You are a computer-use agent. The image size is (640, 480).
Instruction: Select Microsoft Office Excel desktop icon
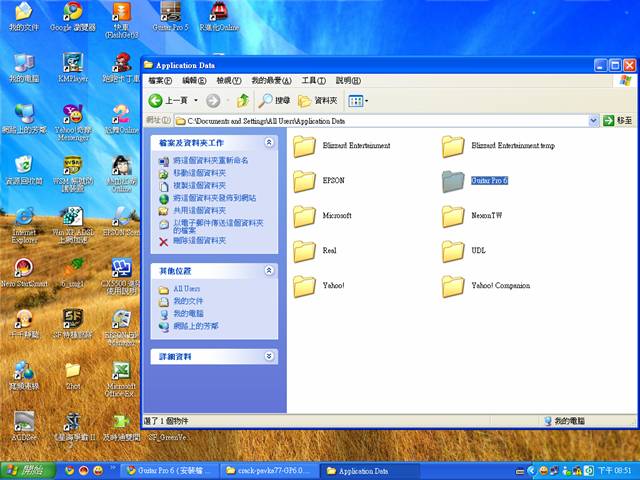click(121, 379)
